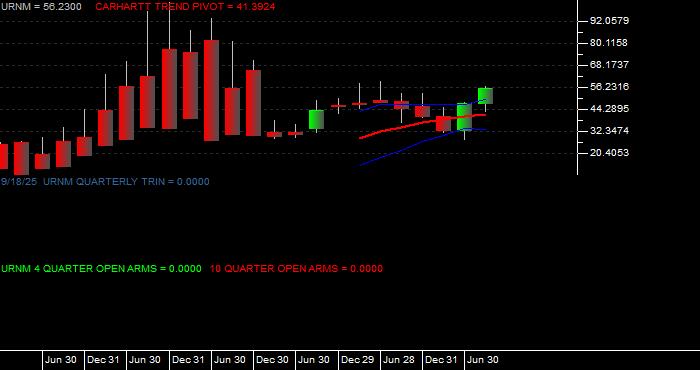Select URNM 4 QUARTER OPEN ARMS = 0.0000
Viewport: 700px width, 370px height.
click(x=101, y=269)
